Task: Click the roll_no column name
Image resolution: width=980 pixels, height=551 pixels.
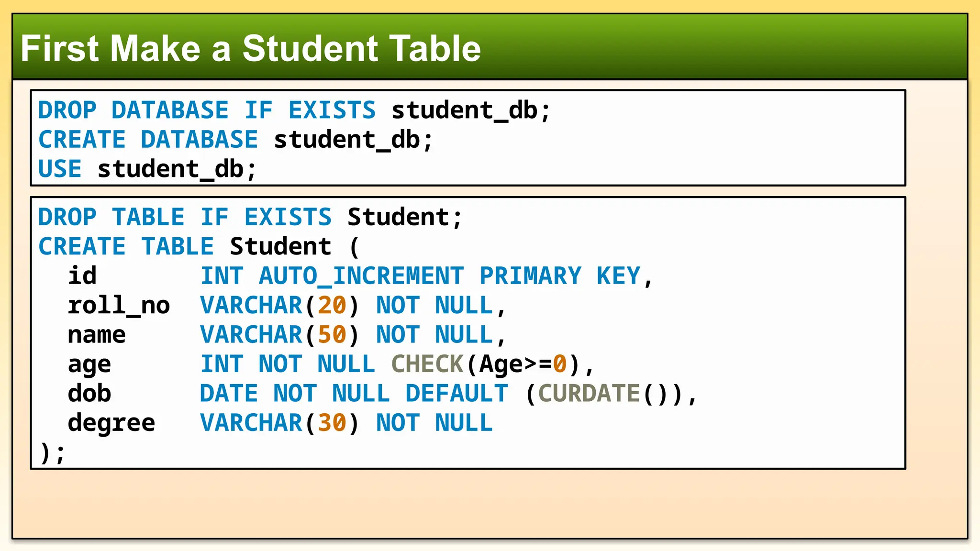Action: pyautogui.click(x=119, y=305)
